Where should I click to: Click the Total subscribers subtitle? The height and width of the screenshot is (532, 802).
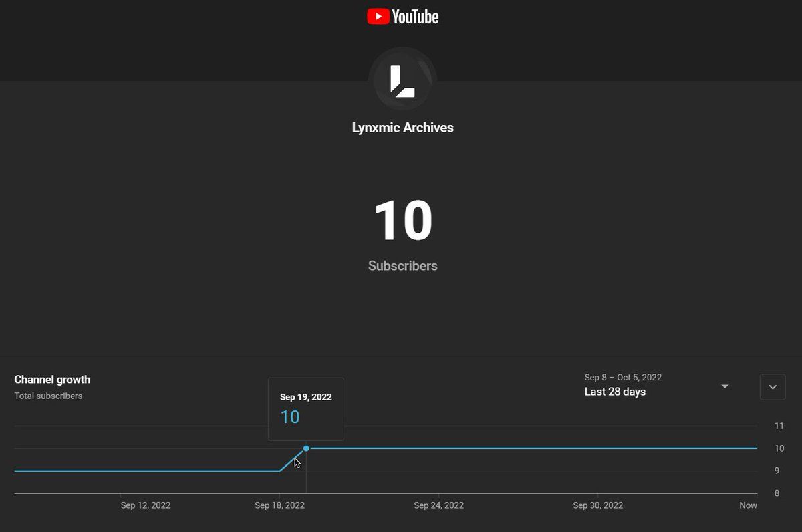(x=48, y=396)
